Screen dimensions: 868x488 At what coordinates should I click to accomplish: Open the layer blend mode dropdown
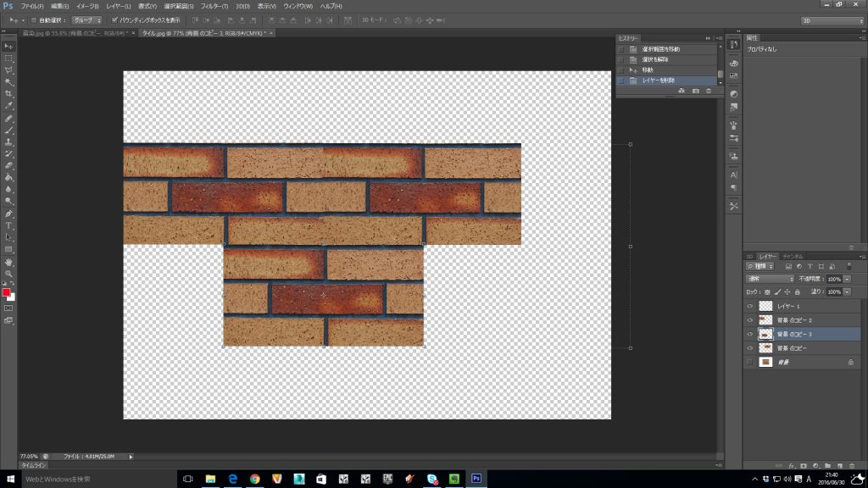click(x=771, y=279)
